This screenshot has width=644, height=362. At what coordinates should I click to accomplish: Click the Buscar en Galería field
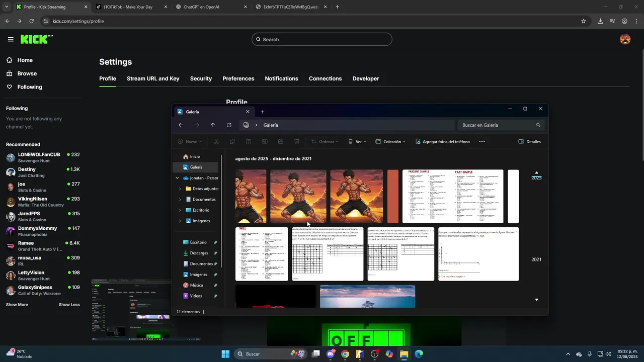[501, 125]
